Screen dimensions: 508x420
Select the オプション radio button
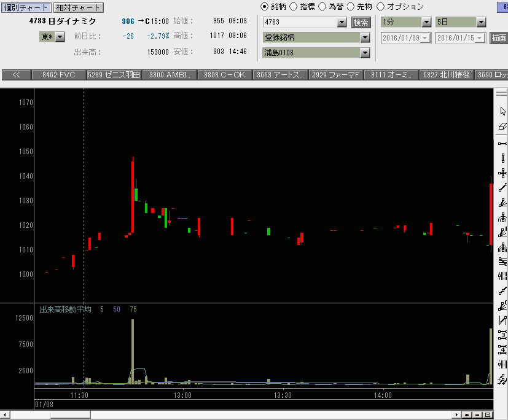pyautogui.click(x=380, y=7)
